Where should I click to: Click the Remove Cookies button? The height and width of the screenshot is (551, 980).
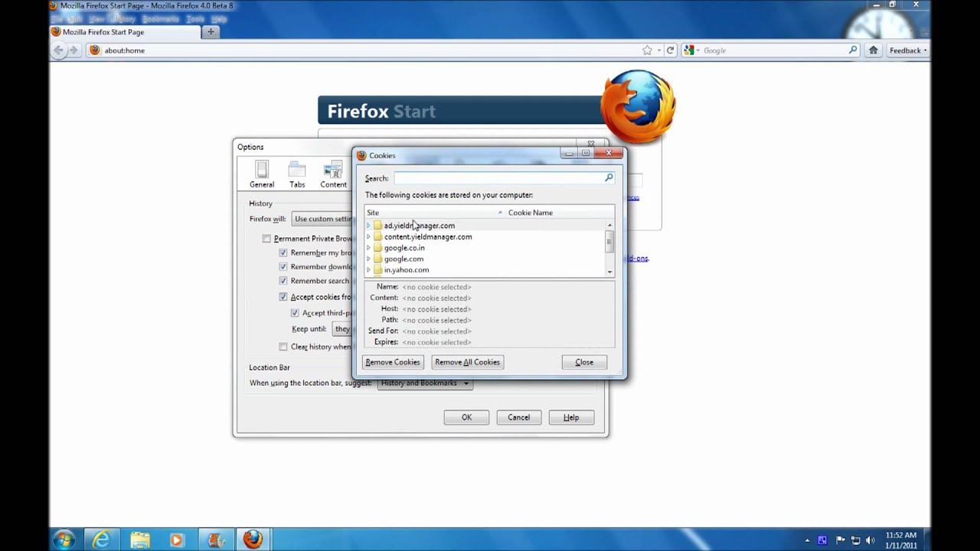pyautogui.click(x=393, y=362)
